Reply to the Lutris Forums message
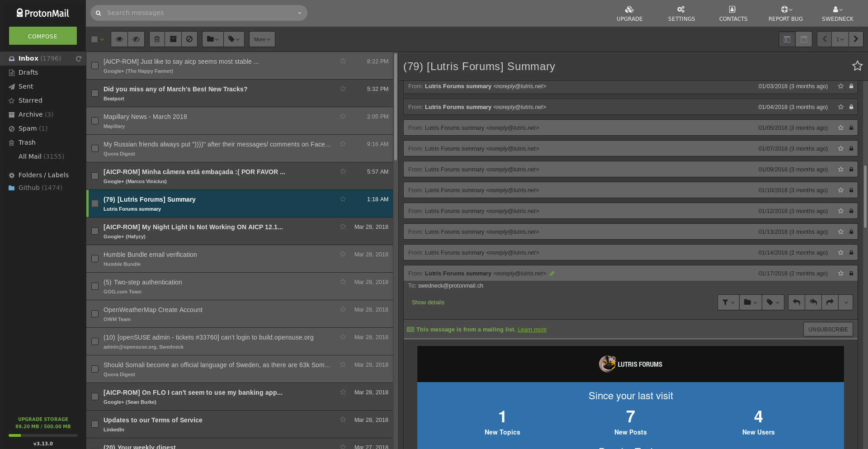The width and height of the screenshot is (868, 449). click(796, 302)
